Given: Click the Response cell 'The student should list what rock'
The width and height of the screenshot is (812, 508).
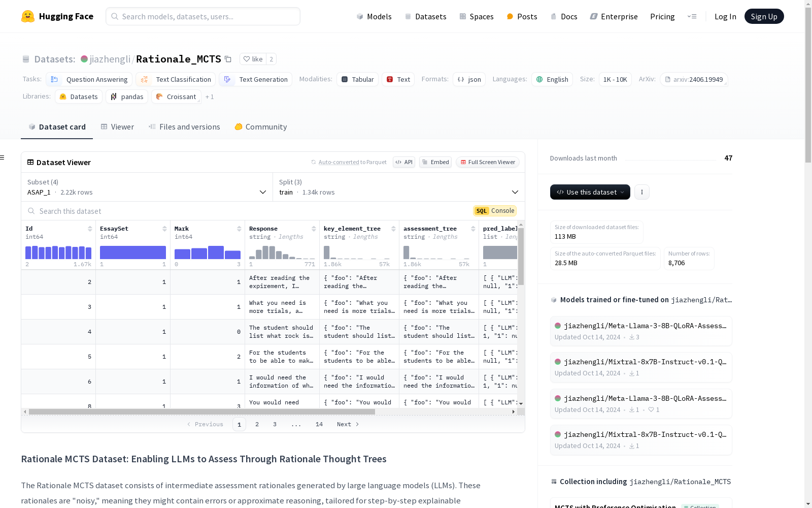Looking at the screenshot, I should click(282, 332).
